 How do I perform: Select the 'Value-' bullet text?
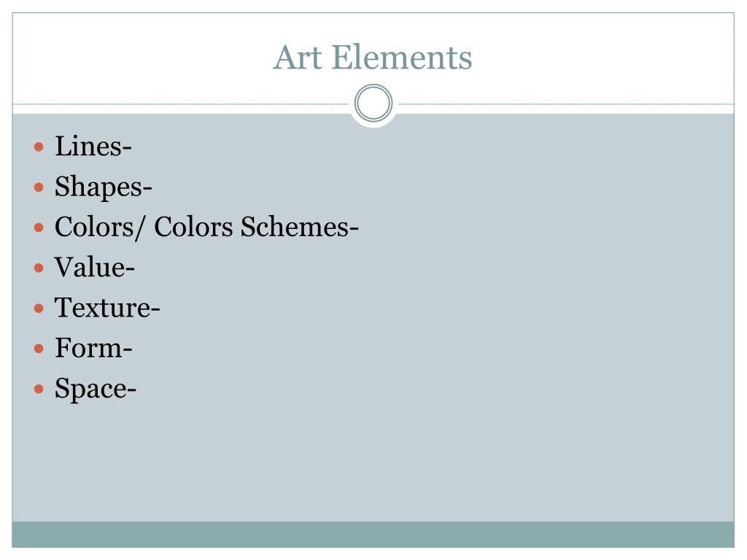tap(94, 267)
